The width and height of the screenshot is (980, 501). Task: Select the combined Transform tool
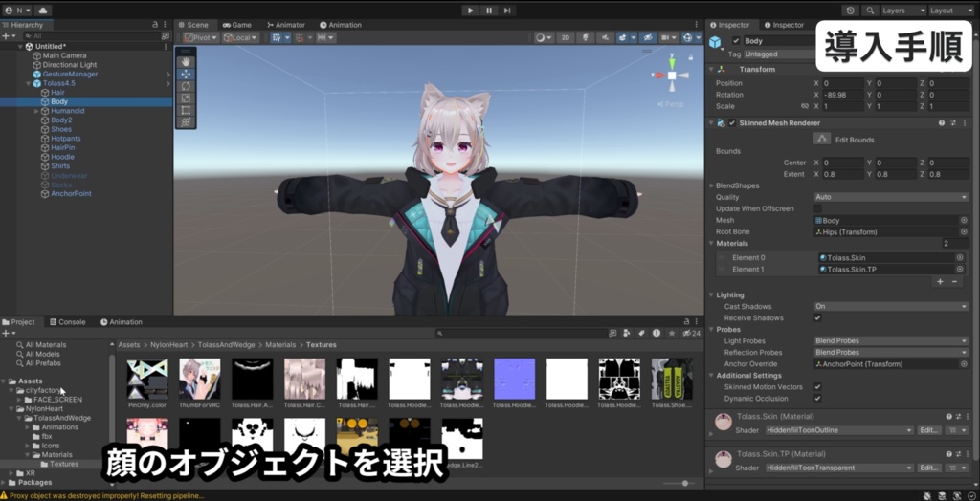[x=186, y=122]
